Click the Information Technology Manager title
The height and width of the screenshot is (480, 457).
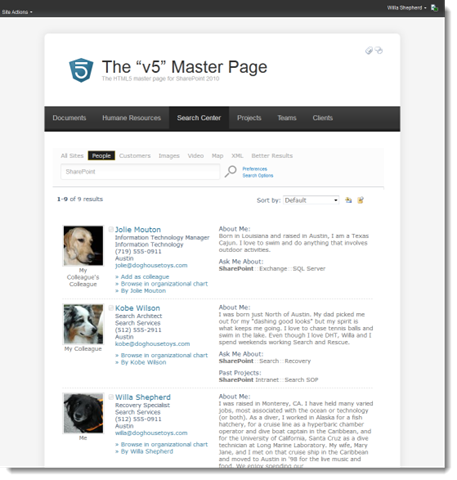click(162, 237)
